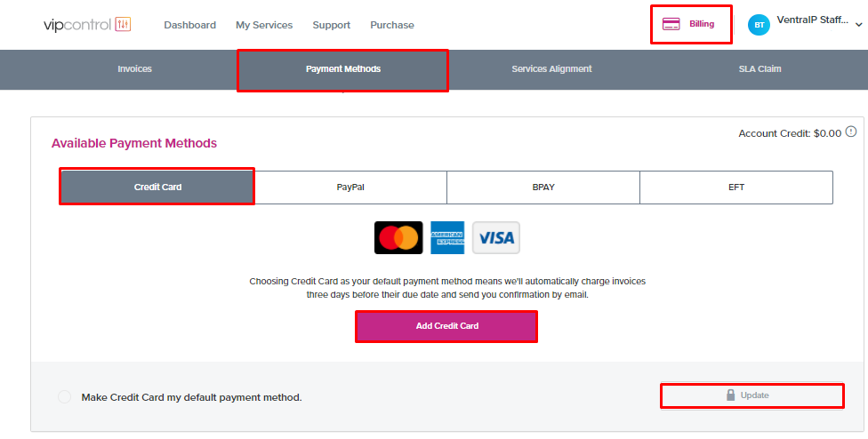The image size is (868, 439).
Task: Click the vipcontrol sliders icon
Action: click(x=123, y=24)
